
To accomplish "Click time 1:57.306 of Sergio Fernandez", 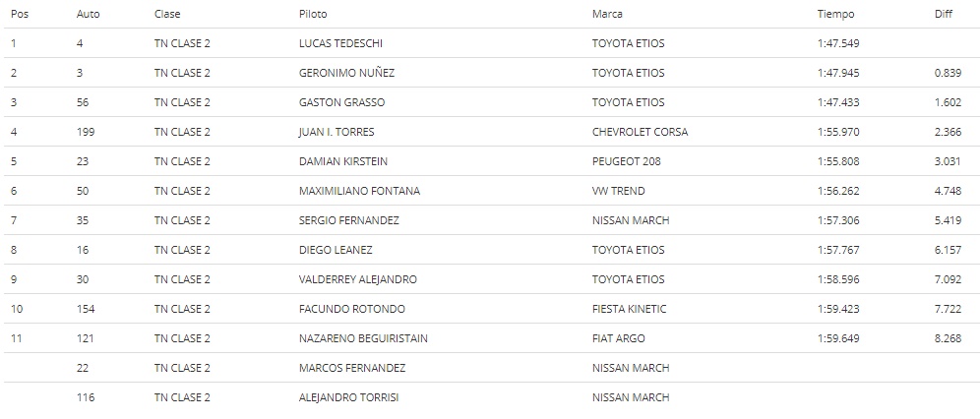I will 838,220.
